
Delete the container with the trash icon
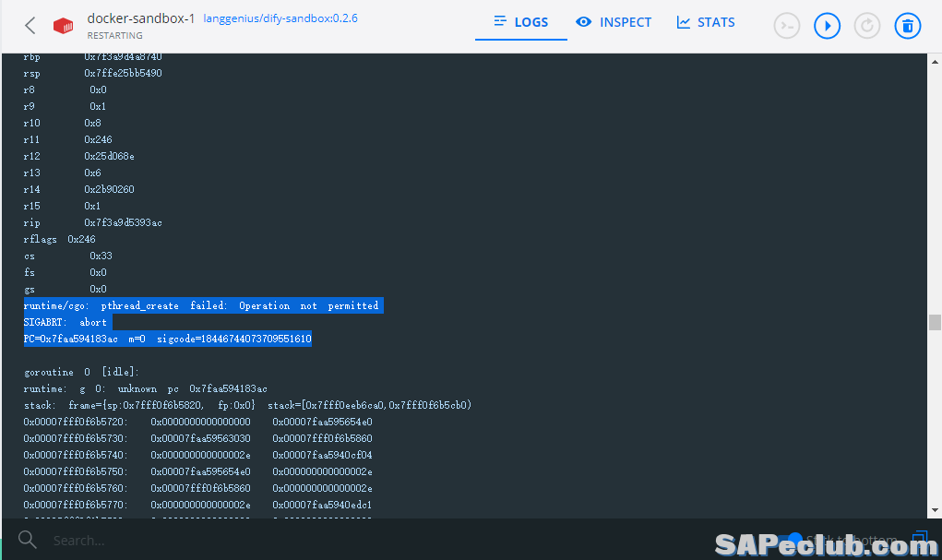click(907, 26)
